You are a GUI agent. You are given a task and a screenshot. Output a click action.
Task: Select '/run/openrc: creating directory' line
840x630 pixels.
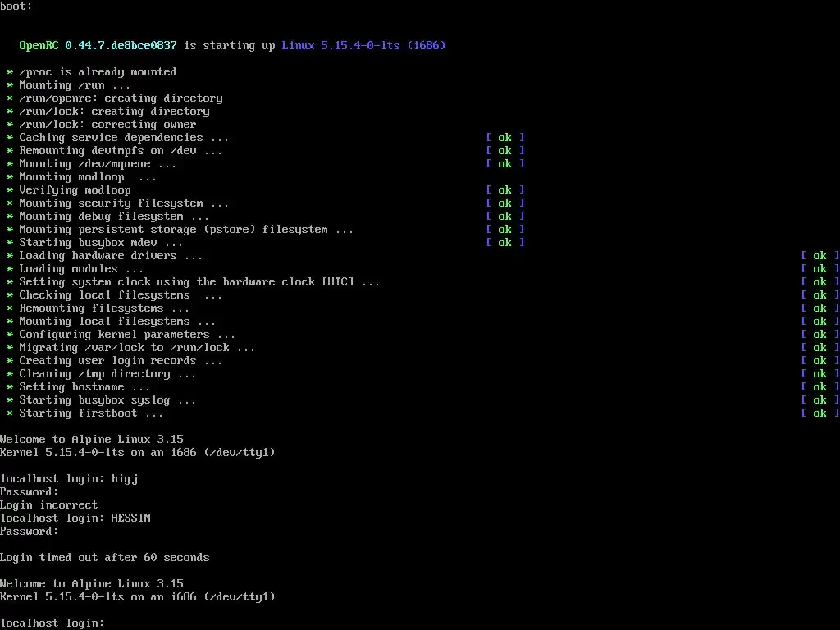[x=121, y=98]
